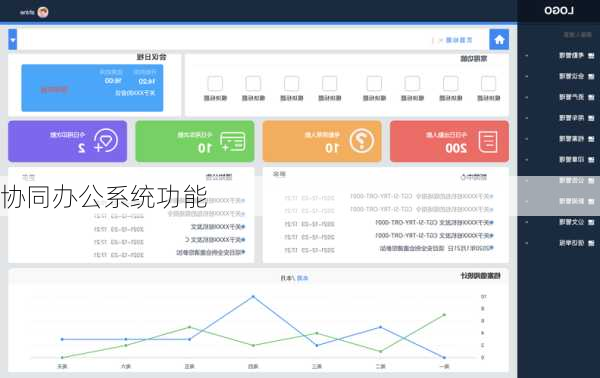Open the purple statistics card showing 2
This screenshot has width=600, height=378.
pyautogui.click(x=67, y=141)
